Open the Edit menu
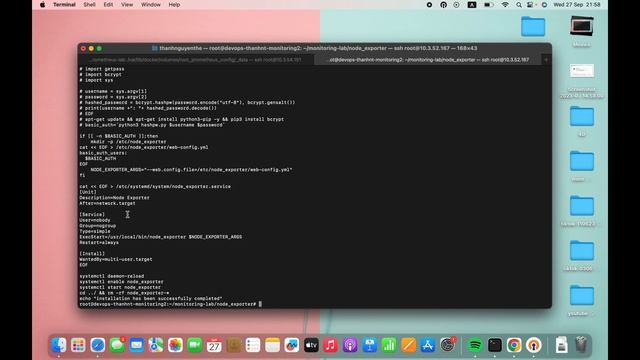 click(x=108, y=4)
